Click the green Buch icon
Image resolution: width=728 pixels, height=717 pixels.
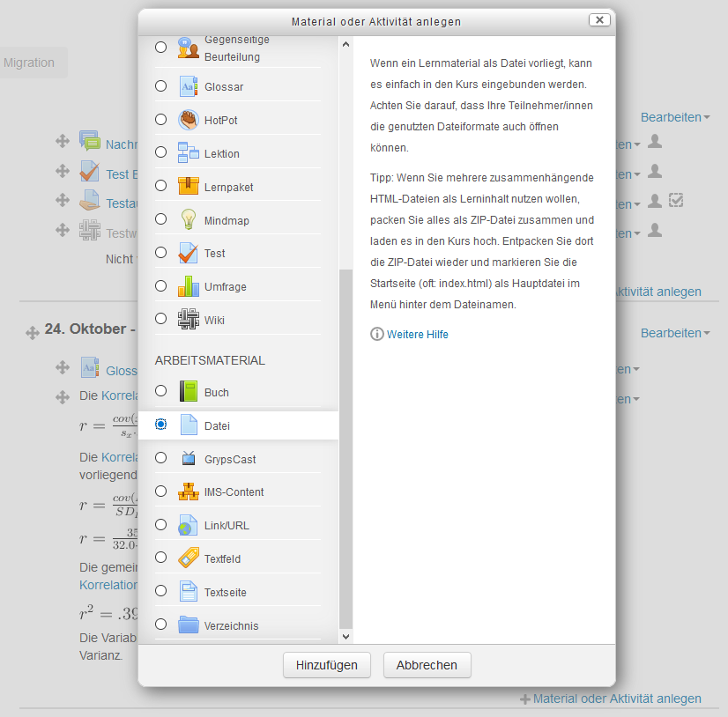[x=189, y=392]
